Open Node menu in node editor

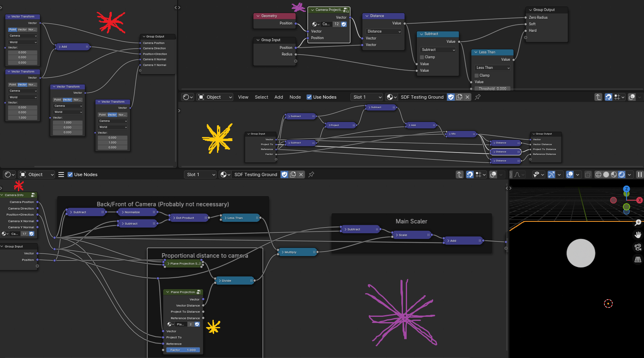pos(295,97)
